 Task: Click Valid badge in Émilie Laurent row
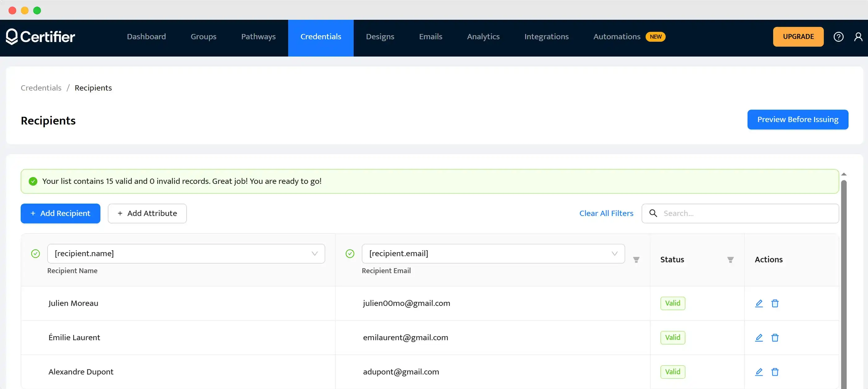point(672,338)
